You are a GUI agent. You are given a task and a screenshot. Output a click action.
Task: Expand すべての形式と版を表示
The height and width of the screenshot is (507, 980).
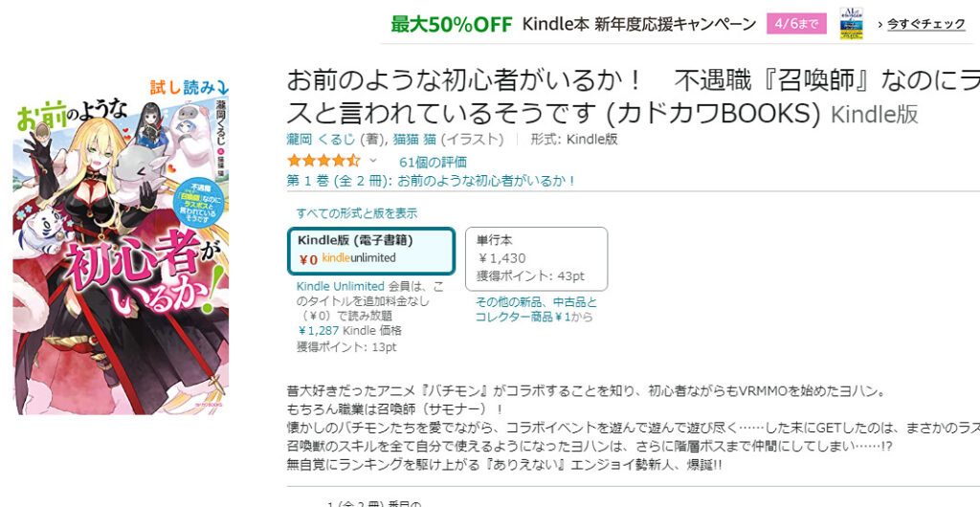click(356, 213)
